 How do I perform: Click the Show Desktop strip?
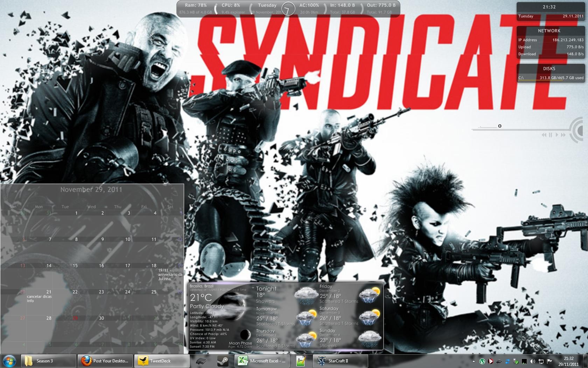(585, 361)
